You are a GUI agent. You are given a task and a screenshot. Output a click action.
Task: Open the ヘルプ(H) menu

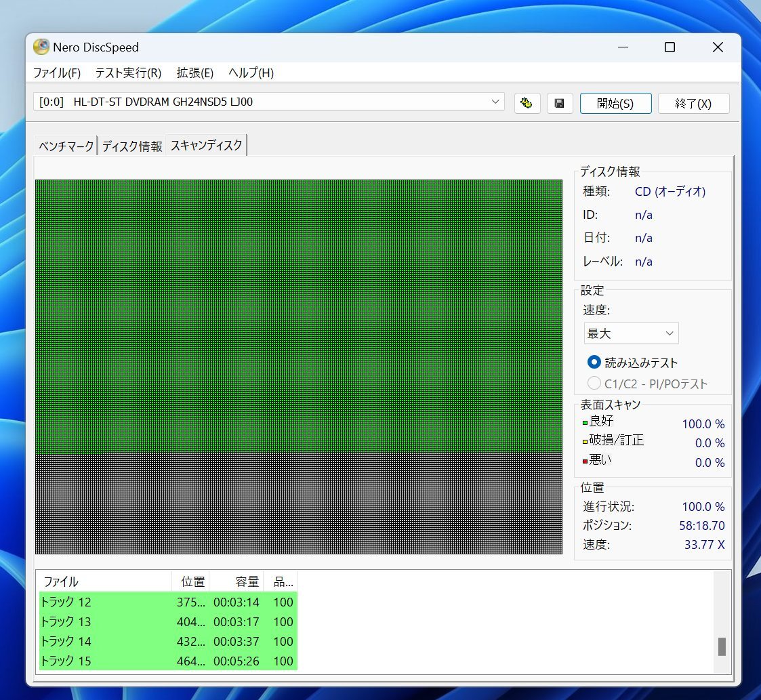[x=251, y=73]
